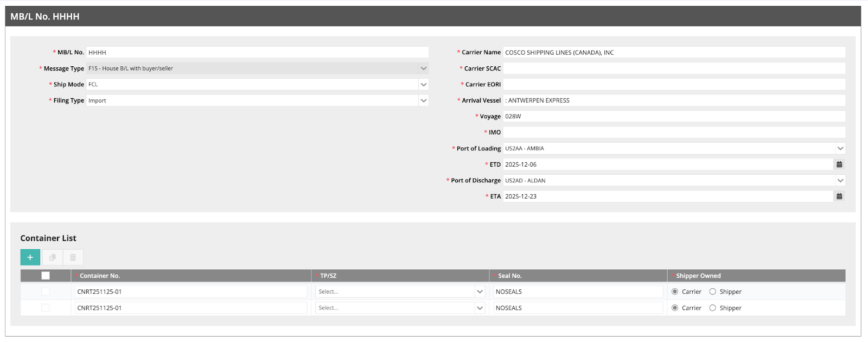The height and width of the screenshot is (342, 868).
Task: Click the copy container icon
Action: [x=53, y=257]
